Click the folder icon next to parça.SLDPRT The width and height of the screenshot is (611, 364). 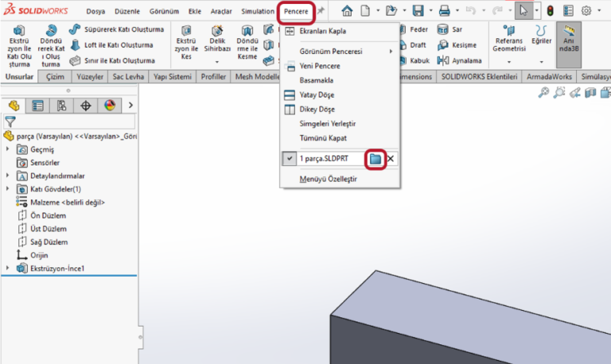(376, 159)
